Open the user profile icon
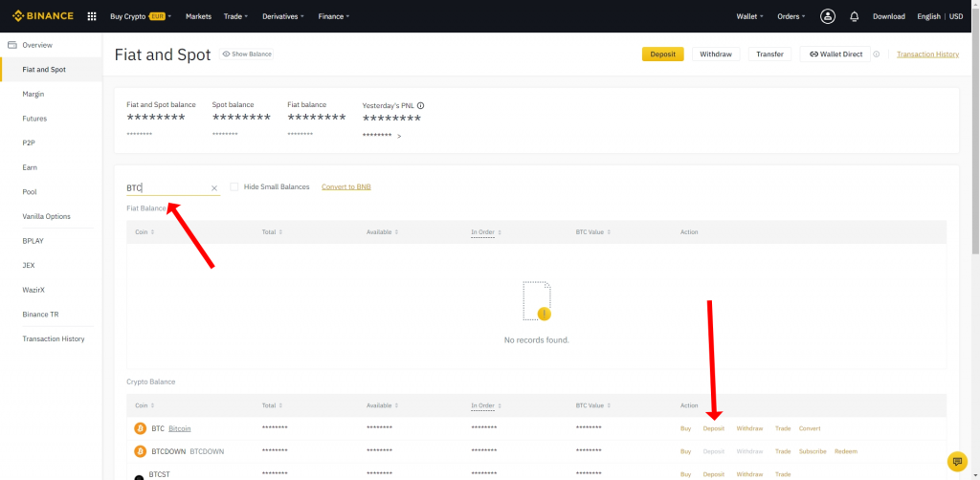 (x=828, y=16)
